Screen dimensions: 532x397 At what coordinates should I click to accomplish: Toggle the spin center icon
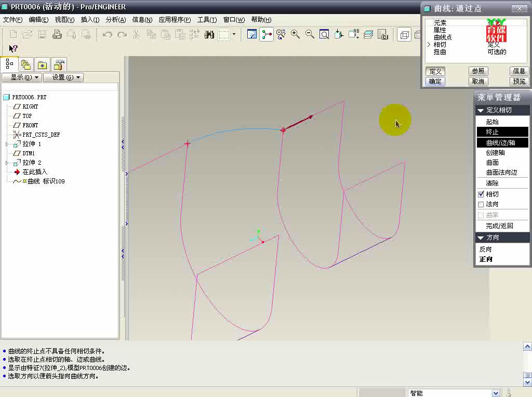point(267,34)
